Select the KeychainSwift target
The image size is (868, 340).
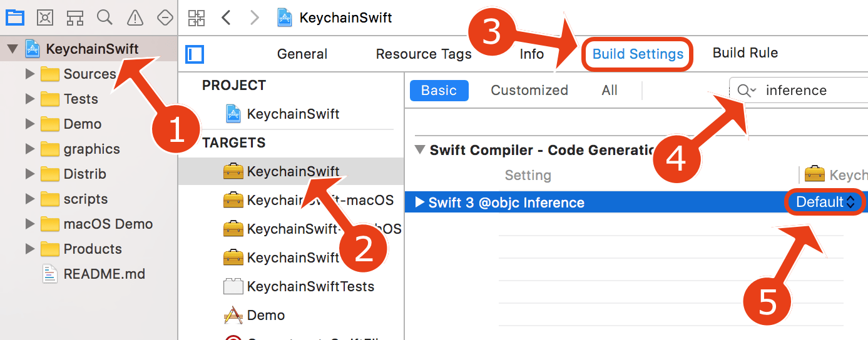[291, 171]
